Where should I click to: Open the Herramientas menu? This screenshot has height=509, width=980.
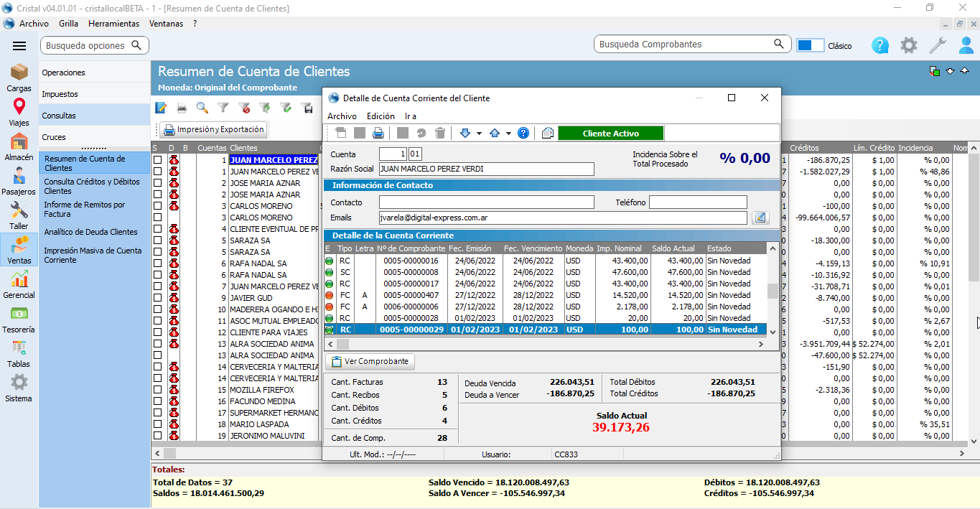click(x=113, y=24)
